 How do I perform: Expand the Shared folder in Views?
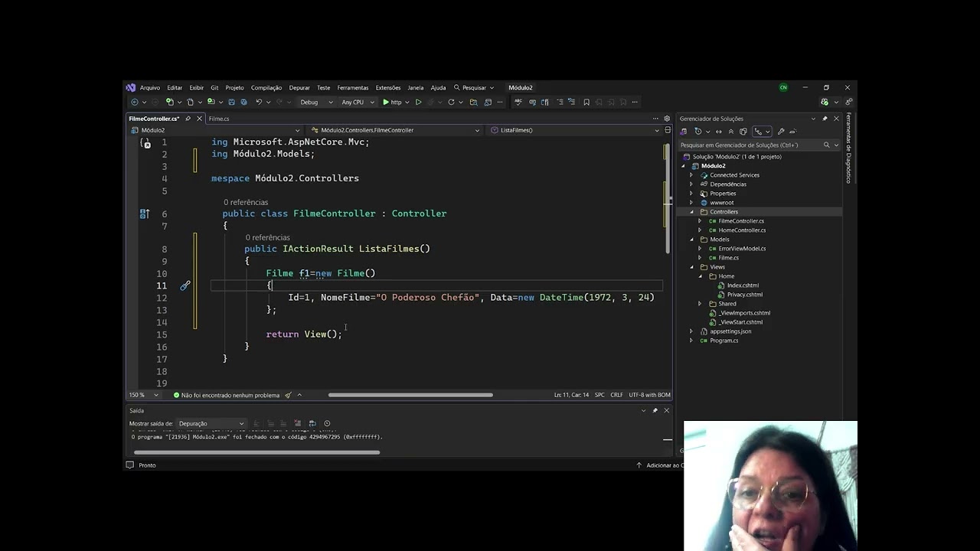(x=700, y=304)
